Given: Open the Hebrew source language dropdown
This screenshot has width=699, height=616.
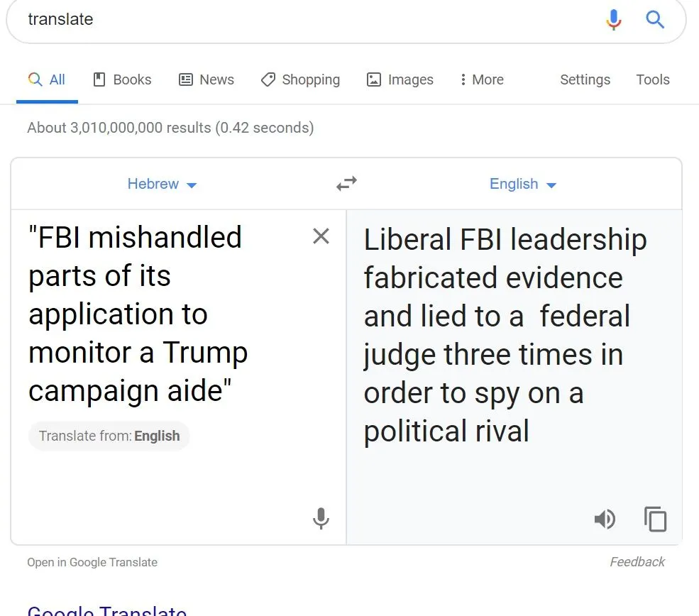Looking at the screenshot, I should pos(162,185).
